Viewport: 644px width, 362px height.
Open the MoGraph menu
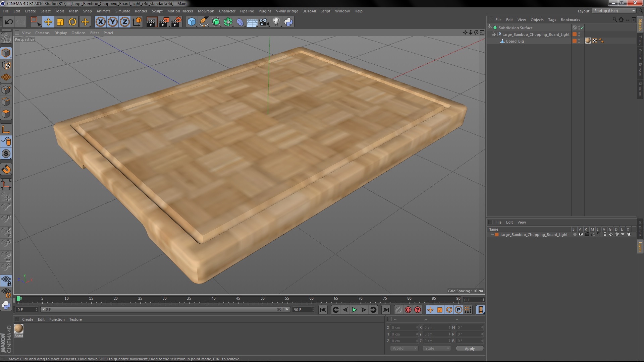coord(206,11)
